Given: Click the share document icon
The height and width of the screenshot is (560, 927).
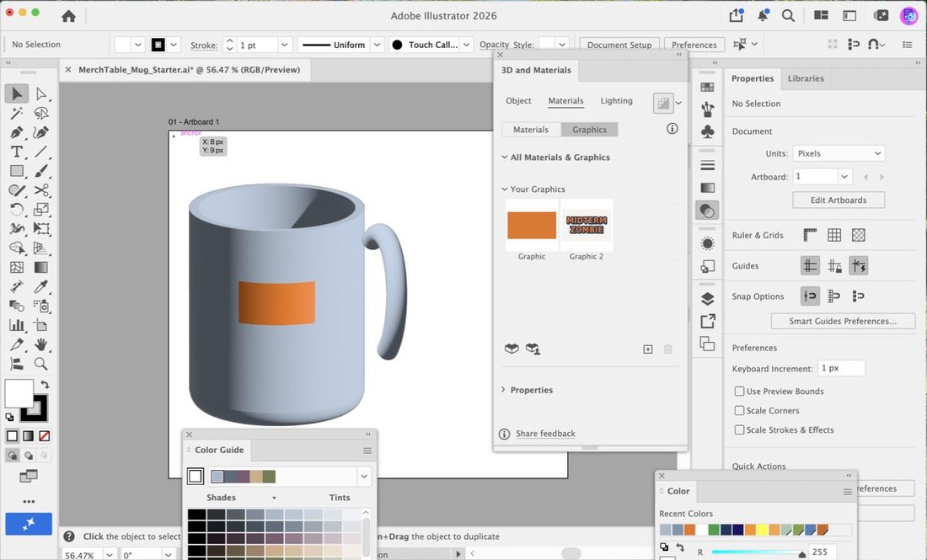Looking at the screenshot, I should pos(737,15).
